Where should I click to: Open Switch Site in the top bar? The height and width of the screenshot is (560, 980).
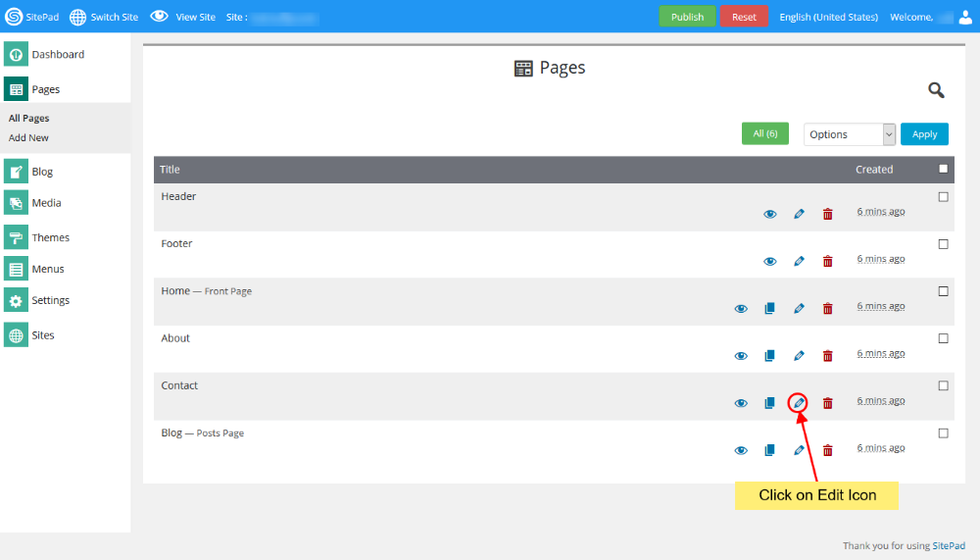click(x=104, y=17)
